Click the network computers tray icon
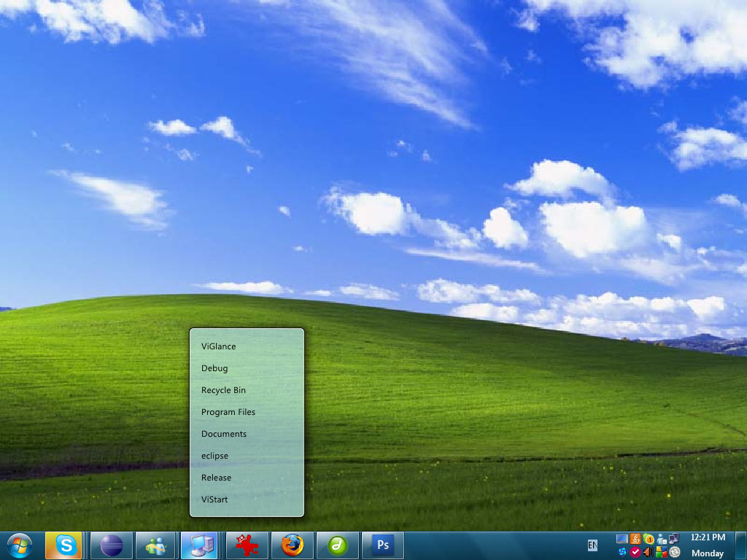The width and height of the screenshot is (747, 560). pyautogui.click(x=673, y=539)
